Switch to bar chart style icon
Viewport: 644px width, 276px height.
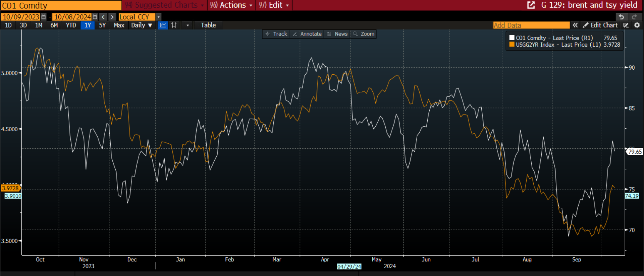tap(174, 25)
